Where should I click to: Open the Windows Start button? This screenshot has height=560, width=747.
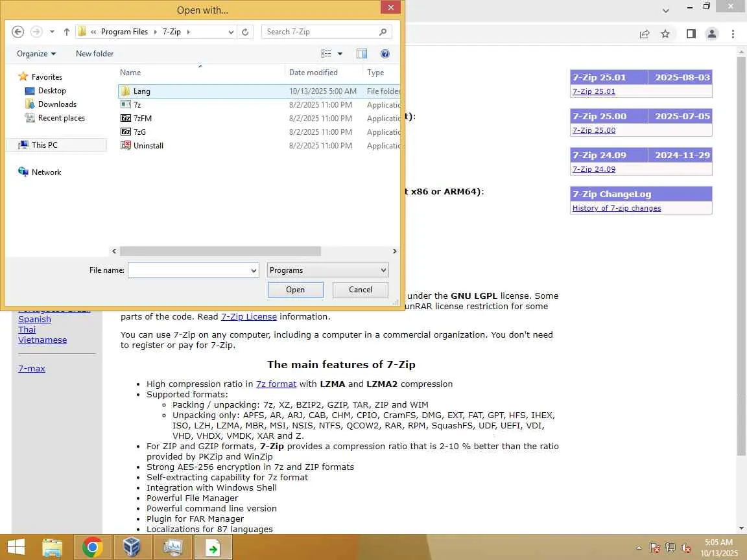click(16, 547)
